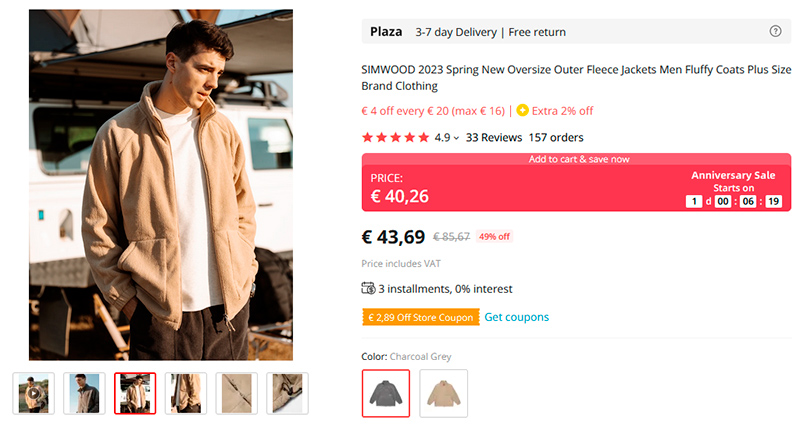Click the Plaza delivery label
The image size is (800, 427).
[x=386, y=32]
